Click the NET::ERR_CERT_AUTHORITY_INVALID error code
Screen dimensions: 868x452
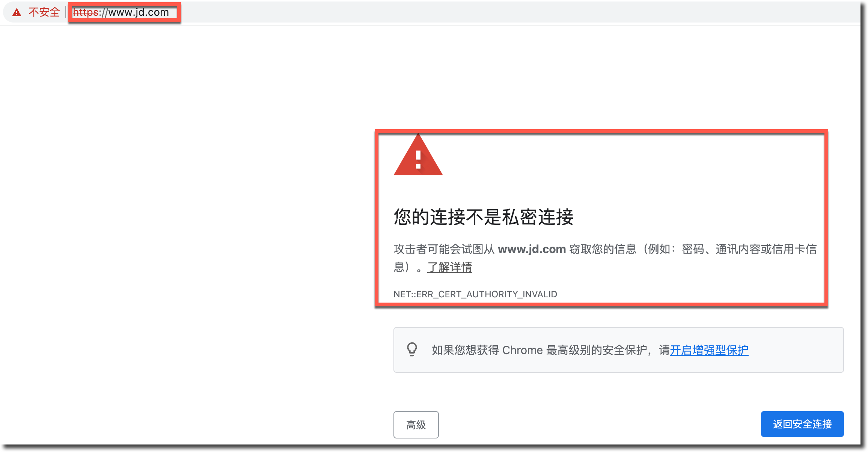(x=475, y=294)
